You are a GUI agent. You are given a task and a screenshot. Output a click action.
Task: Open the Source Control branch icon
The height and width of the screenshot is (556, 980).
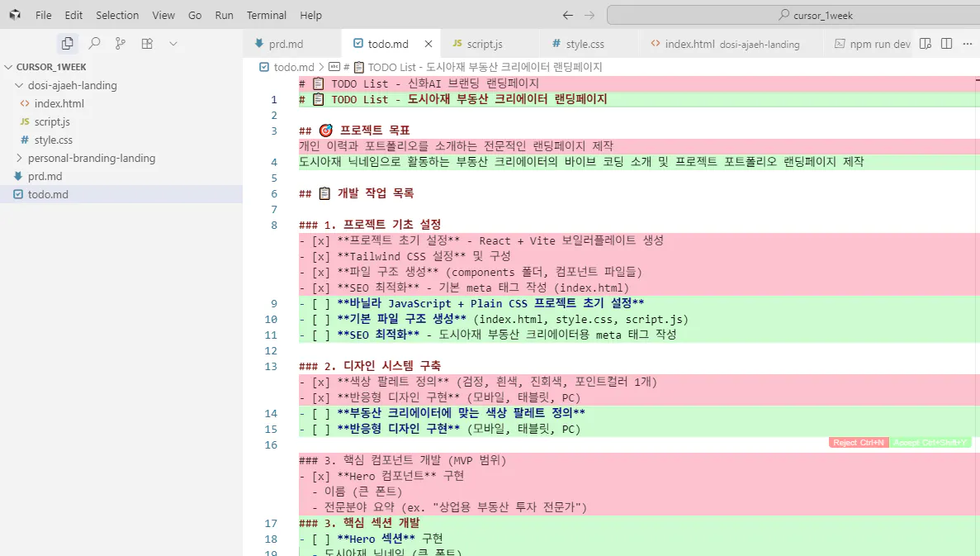click(x=120, y=43)
